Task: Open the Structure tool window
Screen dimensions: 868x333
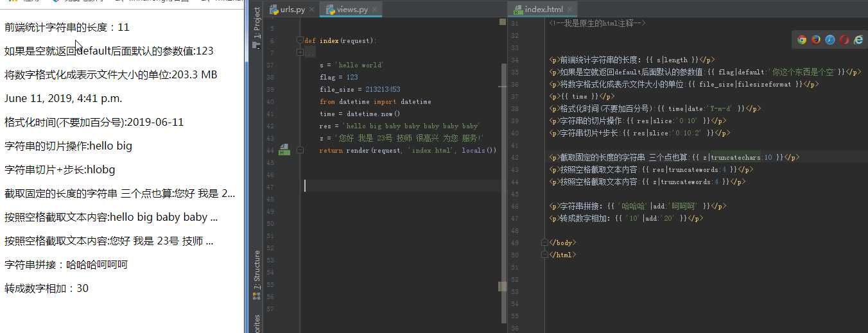Action: pyautogui.click(x=257, y=275)
